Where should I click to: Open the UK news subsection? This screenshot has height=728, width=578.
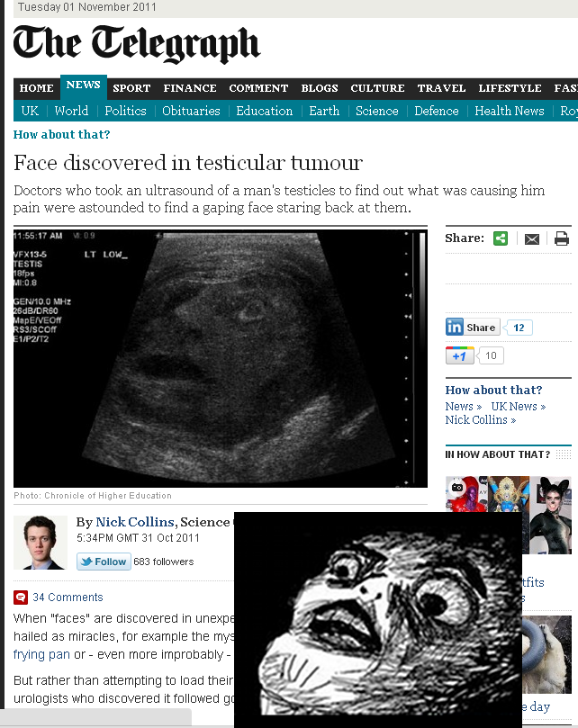tap(30, 111)
